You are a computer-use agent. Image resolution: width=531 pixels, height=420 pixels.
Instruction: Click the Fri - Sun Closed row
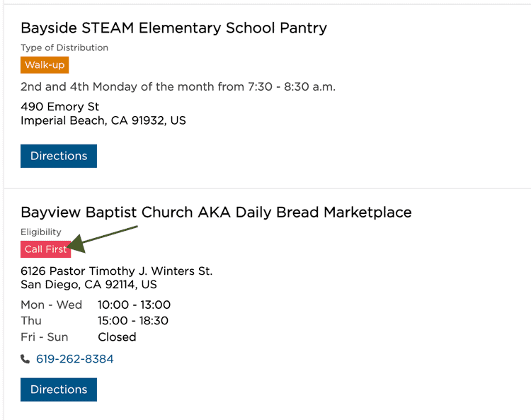point(79,337)
